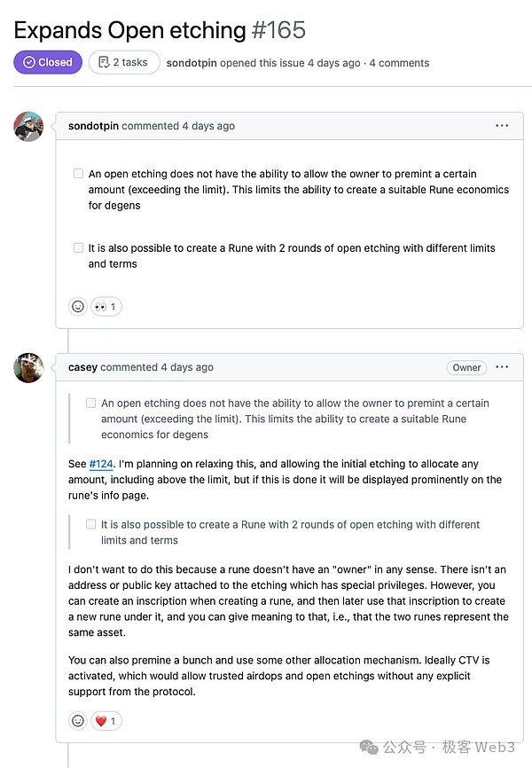Click the tasks checklist icon
This screenshot has width=532, height=768.
pyautogui.click(x=105, y=62)
